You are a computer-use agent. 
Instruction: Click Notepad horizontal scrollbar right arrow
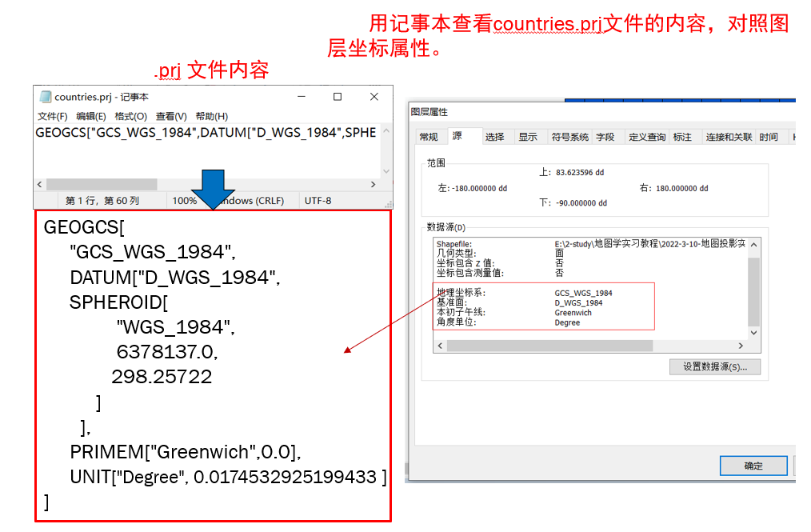click(x=374, y=184)
